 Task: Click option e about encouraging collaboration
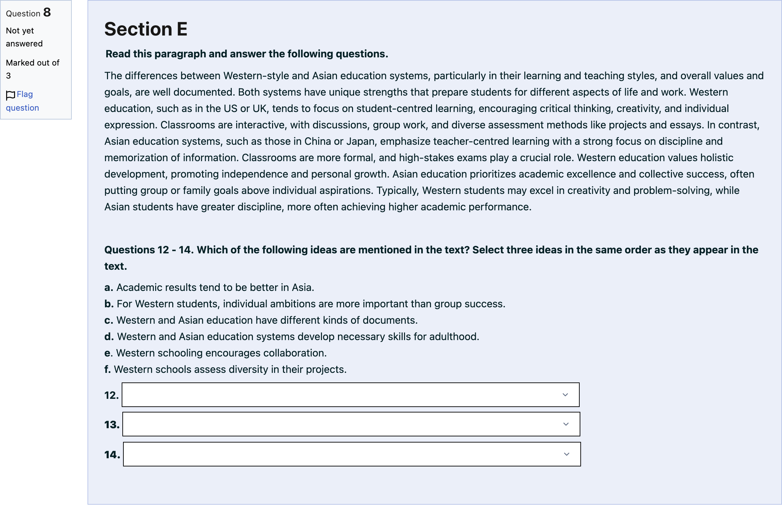[x=216, y=353]
